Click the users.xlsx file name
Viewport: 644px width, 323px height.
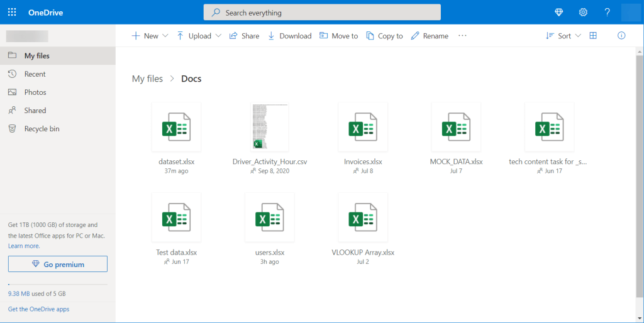point(270,253)
